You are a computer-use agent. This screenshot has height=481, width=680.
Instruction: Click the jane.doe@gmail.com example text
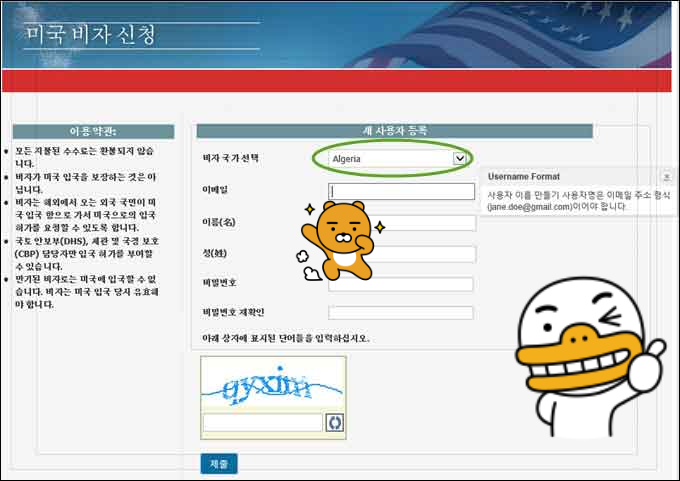(530, 207)
